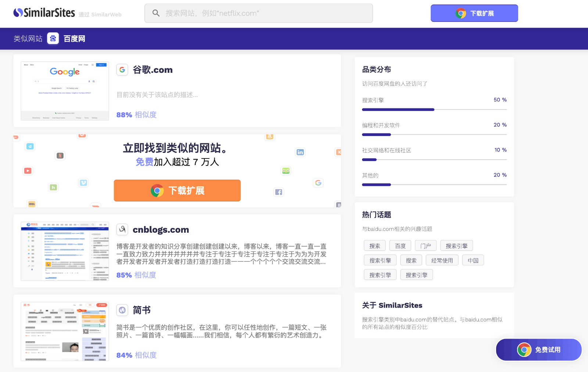Click the green h icon in the banner
This screenshot has width=588, height=372.
click(53, 187)
